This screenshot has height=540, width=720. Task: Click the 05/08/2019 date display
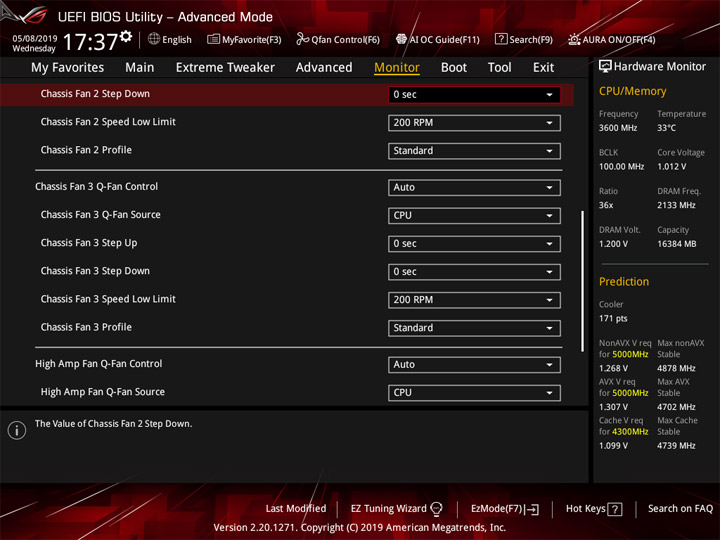tap(35, 39)
